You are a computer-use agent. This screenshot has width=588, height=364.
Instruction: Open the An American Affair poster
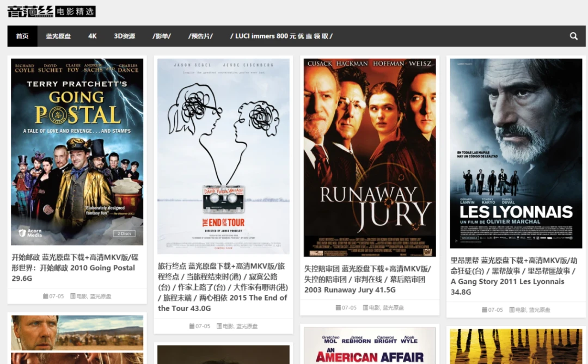370,346
